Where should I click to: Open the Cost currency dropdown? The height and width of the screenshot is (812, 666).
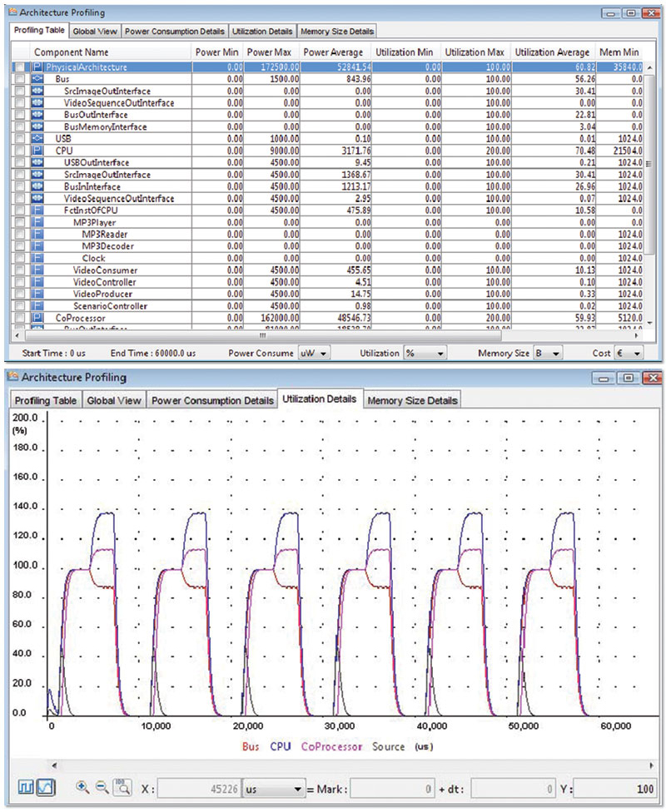pyautogui.click(x=629, y=354)
